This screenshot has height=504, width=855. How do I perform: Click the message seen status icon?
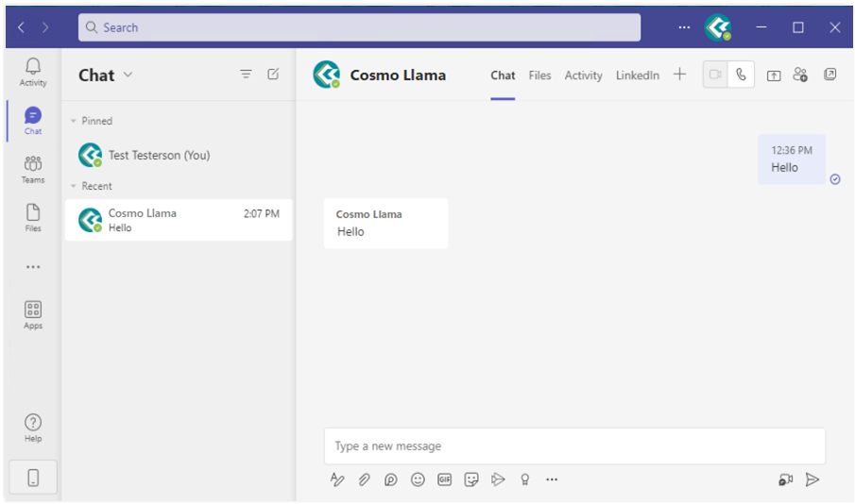[x=835, y=179]
